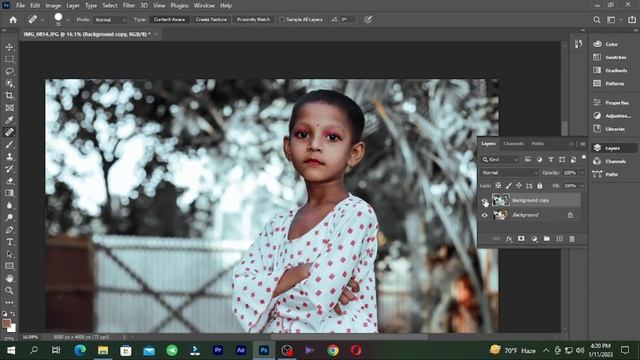The image size is (640, 360).
Task: Toggle Lock transparent pixels
Action: [x=498, y=186]
